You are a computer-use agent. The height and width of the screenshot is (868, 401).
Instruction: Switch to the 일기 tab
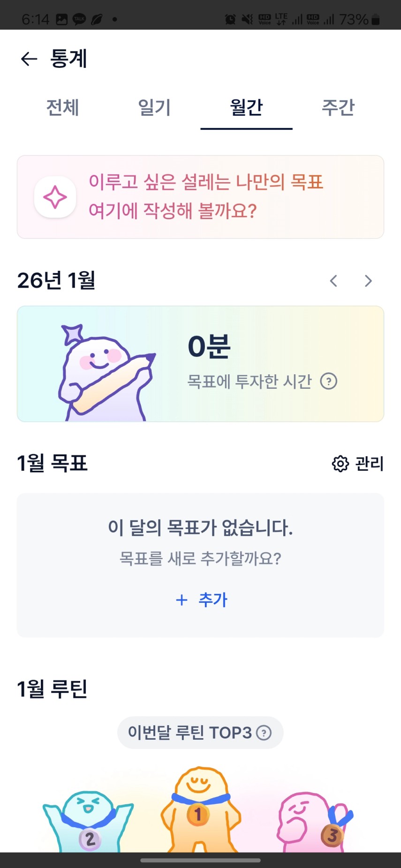point(154,108)
